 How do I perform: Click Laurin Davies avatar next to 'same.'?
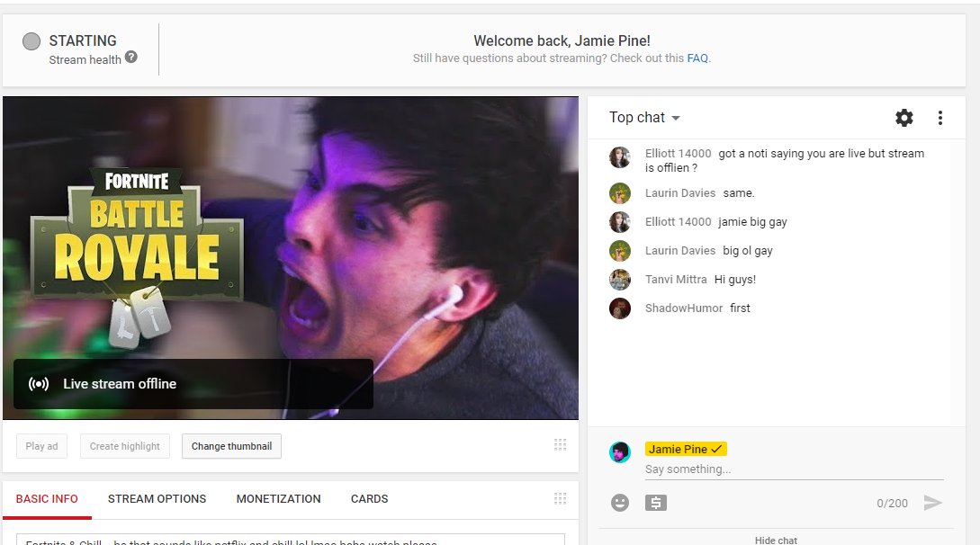pyautogui.click(x=619, y=192)
